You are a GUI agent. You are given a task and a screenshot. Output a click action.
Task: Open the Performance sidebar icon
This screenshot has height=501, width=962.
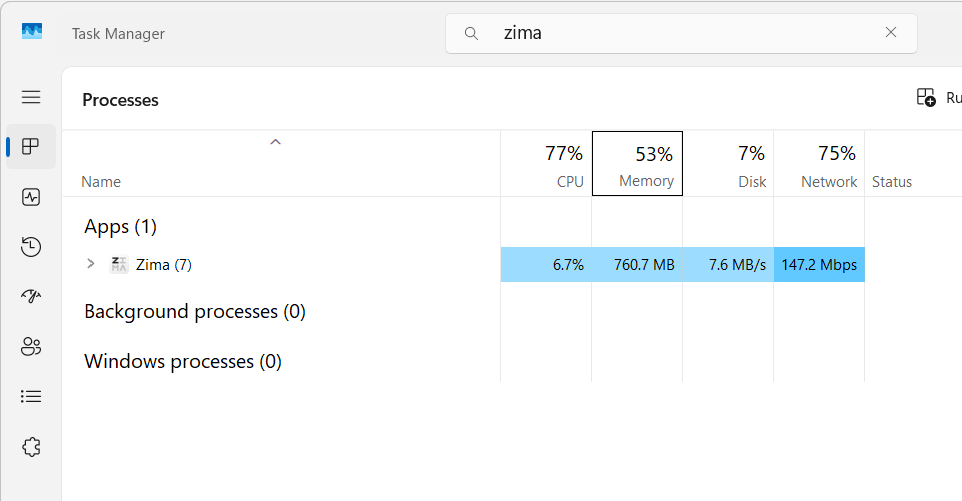click(x=31, y=197)
